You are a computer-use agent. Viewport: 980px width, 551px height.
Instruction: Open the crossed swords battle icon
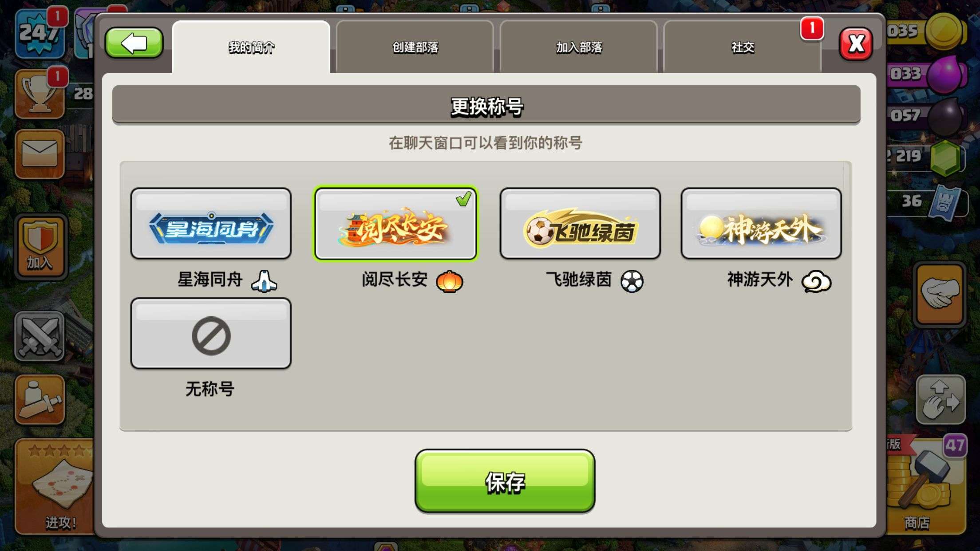[x=40, y=336]
